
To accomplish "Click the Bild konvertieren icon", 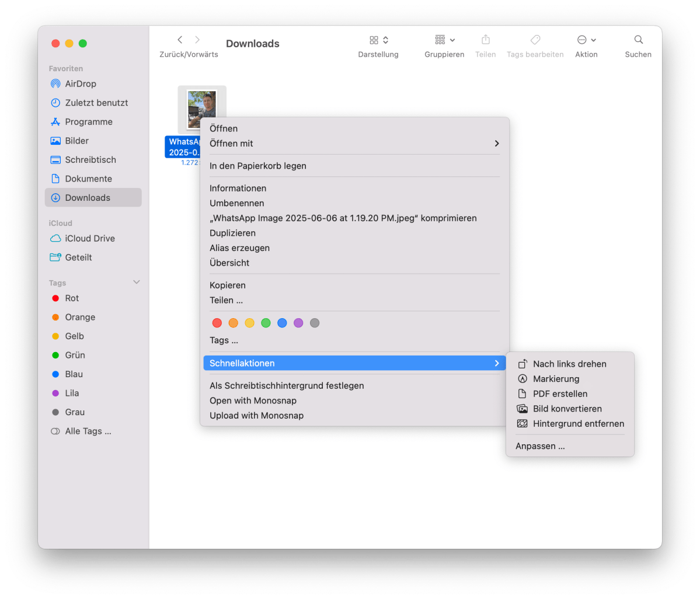I will tap(521, 409).
